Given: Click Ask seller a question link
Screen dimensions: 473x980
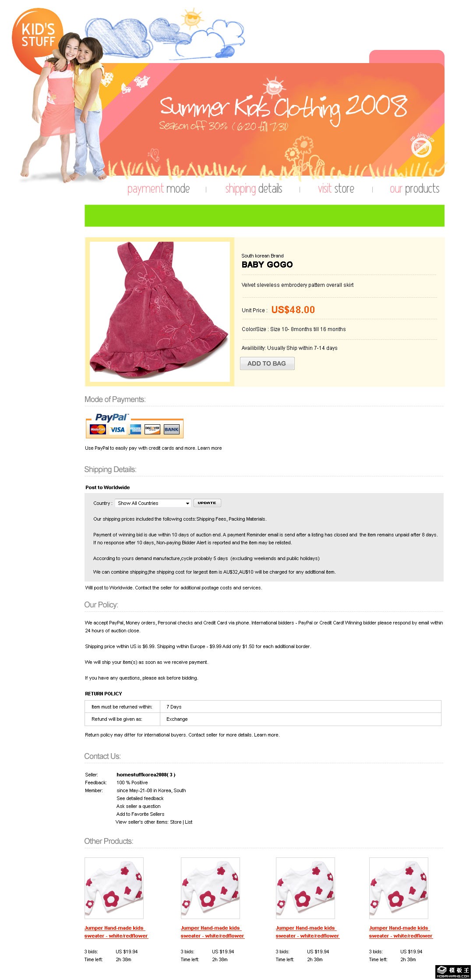Looking at the screenshot, I should click(x=138, y=806).
